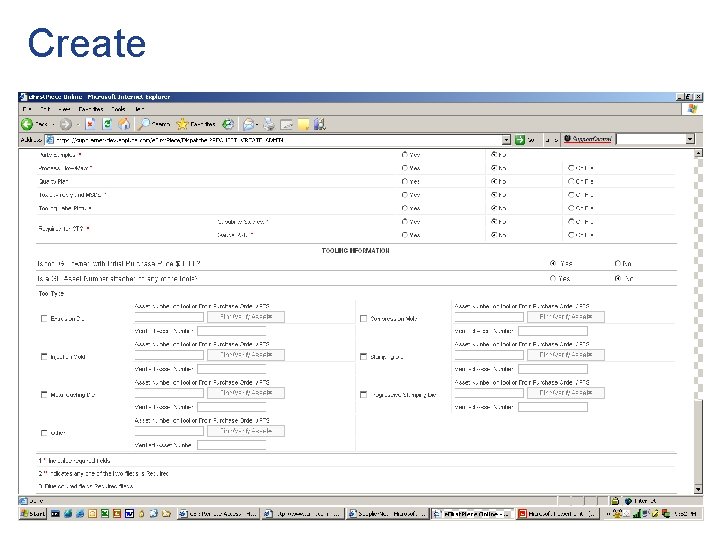The image size is (720, 540).
Task: Select Yes for the Quality Plan row
Action: [405, 181]
